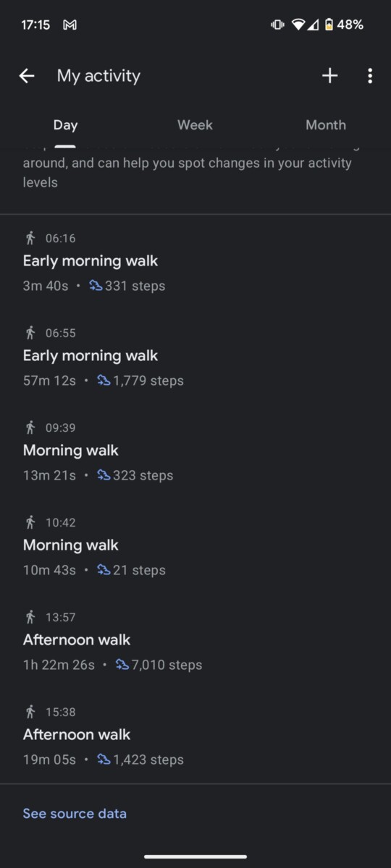Open the 3m 40s Early morning walk
This screenshot has height=868, width=391.
[195, 262]
